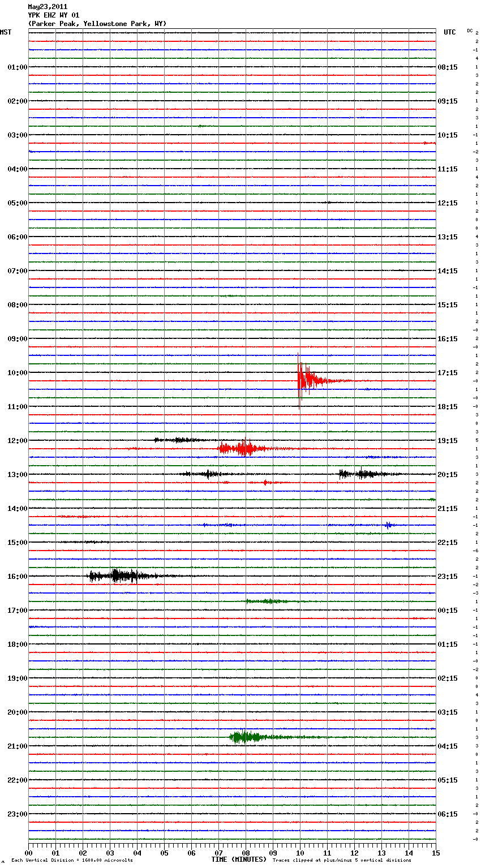The image size is (481, 868).
Task: Select the 16:00 MST time label
Action: coord(18,577)
